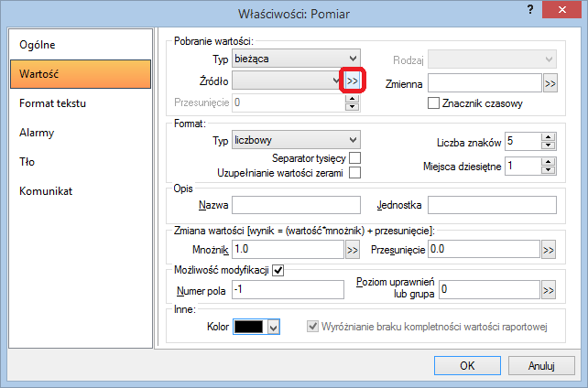Open the Format tekstu tab
Screen dimensions: 588x388
pos(81,103)
